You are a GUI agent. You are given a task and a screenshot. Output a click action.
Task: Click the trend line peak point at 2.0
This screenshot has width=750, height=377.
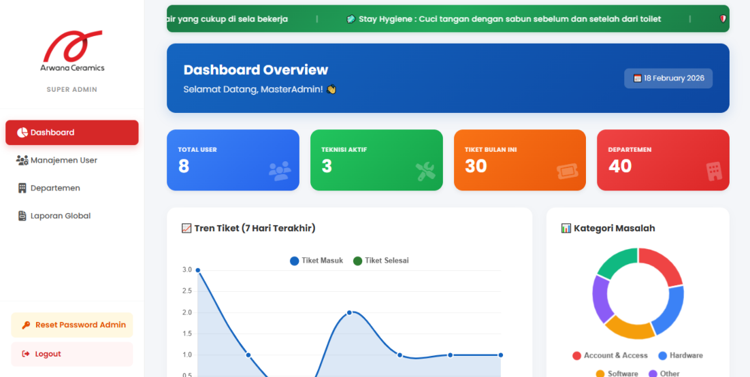point(349,312)
